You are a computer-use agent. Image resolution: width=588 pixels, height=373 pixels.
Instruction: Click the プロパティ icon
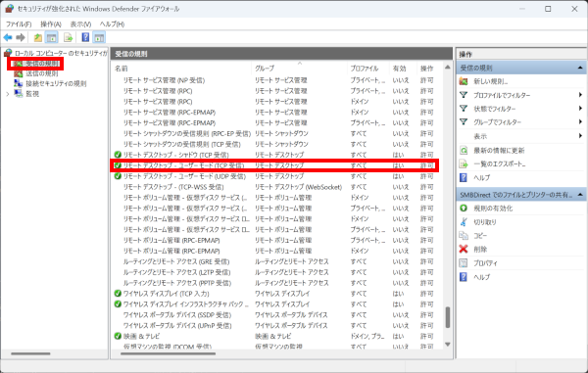coord(464,263)
